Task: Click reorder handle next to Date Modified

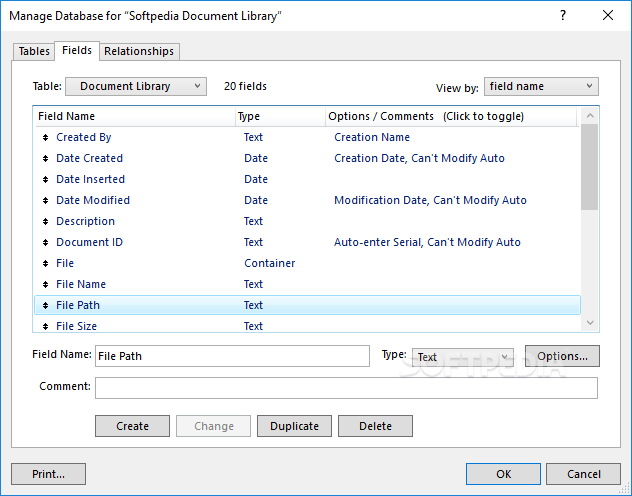Action: point(45,200)
